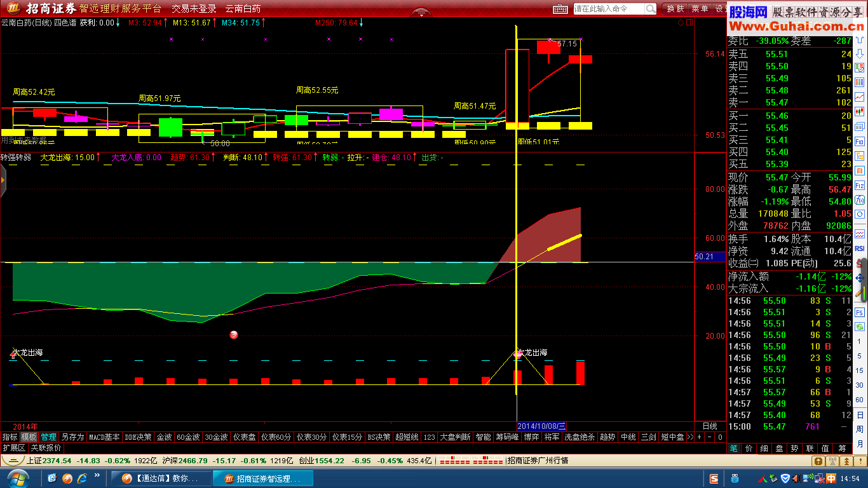Click the Sogou S icon in taskbar

tap(714, 478)
